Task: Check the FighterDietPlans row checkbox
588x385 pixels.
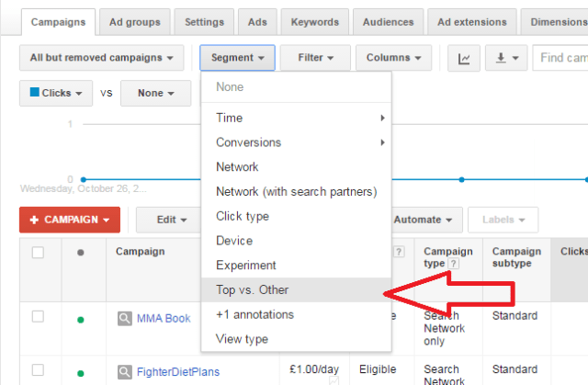Action: pos(39,370)
